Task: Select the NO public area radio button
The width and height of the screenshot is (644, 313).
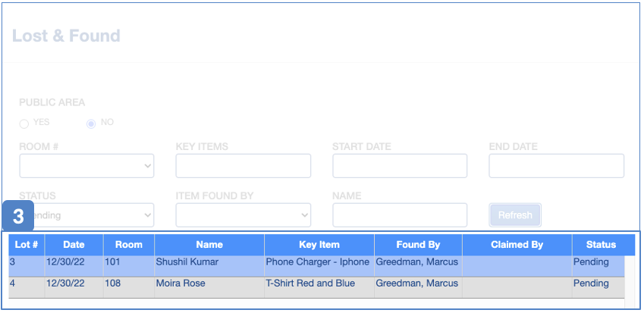Action: 91,124
